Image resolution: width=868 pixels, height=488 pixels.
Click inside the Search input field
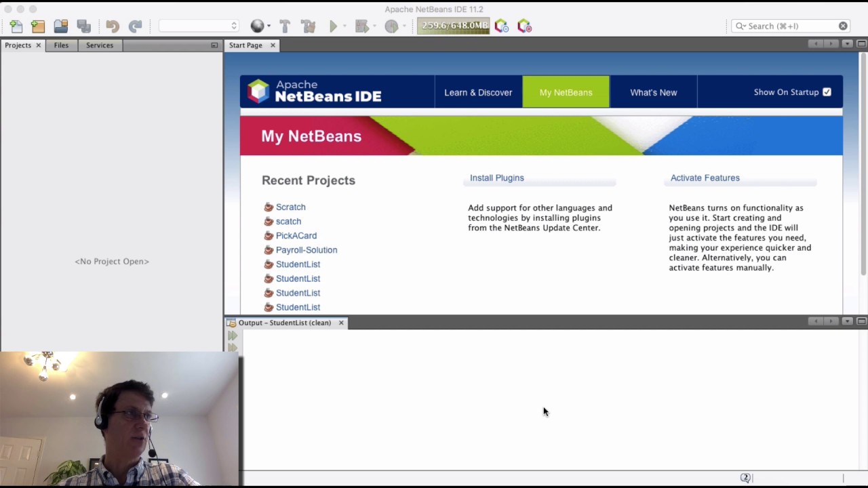pyautogui.click(x=792, y=26)
